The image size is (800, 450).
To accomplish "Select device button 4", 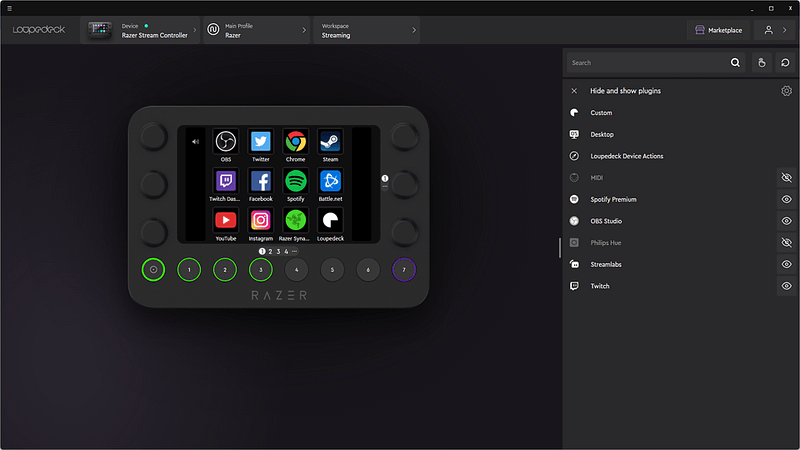I will (x=296, y=269).
